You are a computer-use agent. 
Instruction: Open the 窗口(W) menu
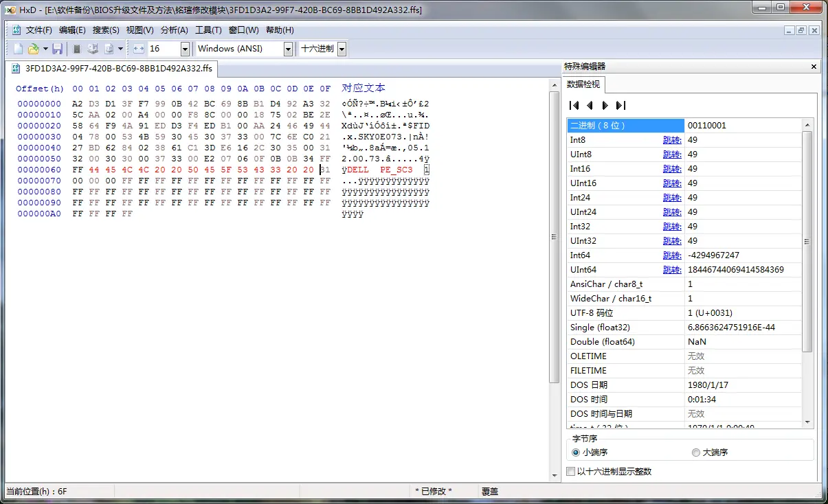[x=244, y=30]
